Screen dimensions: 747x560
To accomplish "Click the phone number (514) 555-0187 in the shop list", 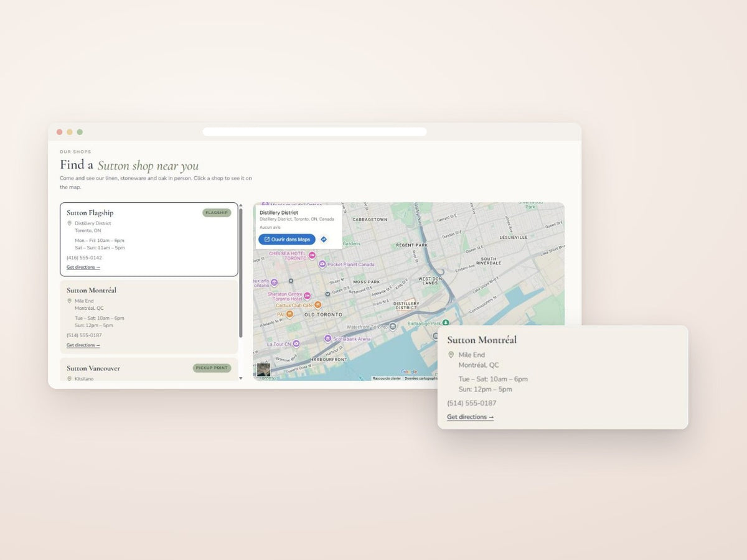I will [x=84, y=335].
